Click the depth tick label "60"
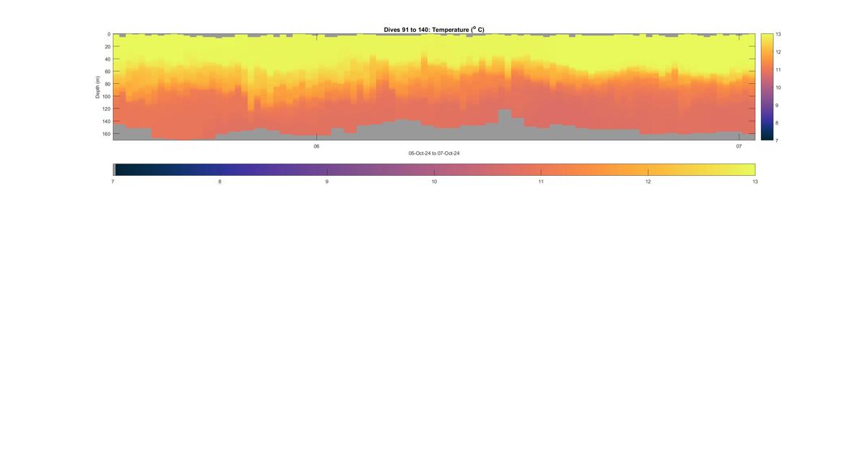868x450 pixels. pyautogui.click(x=107, y=72)
